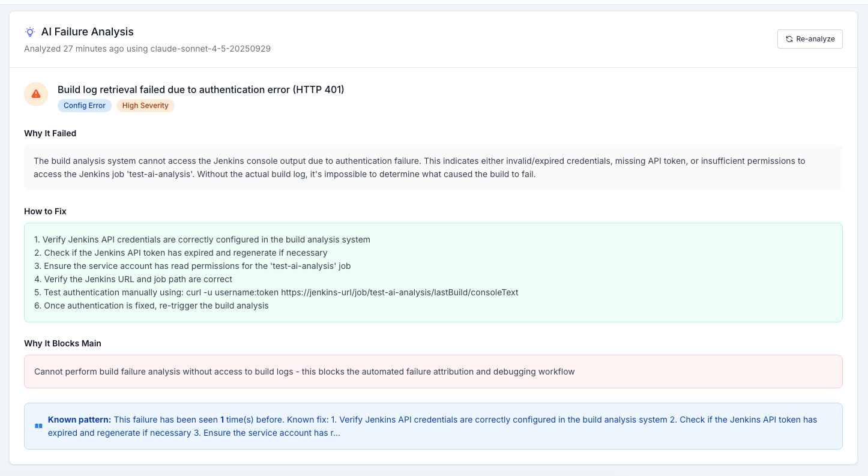Click the Why It Blocks Main heading

click(x=62, y=343)
